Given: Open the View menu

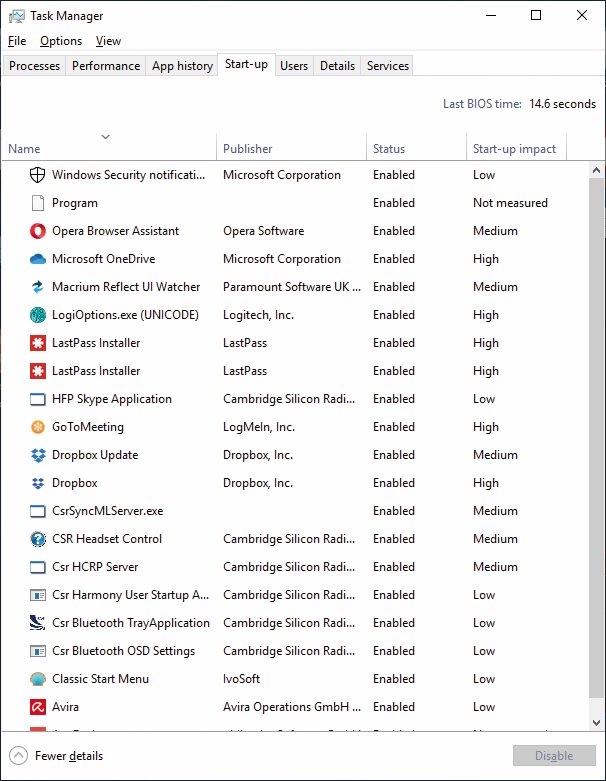Looking at the screenshot, I should tap(108, 41).
